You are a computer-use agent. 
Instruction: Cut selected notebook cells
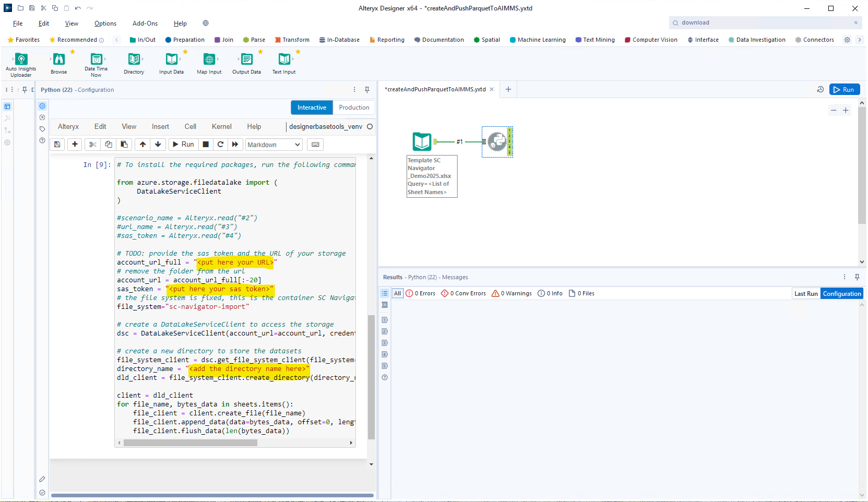tap(93, 145)
